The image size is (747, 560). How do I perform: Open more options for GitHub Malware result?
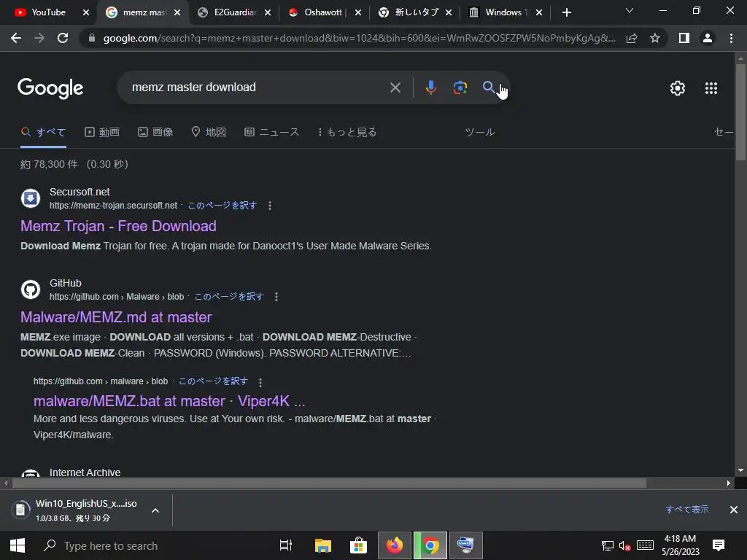coord(276,297)
